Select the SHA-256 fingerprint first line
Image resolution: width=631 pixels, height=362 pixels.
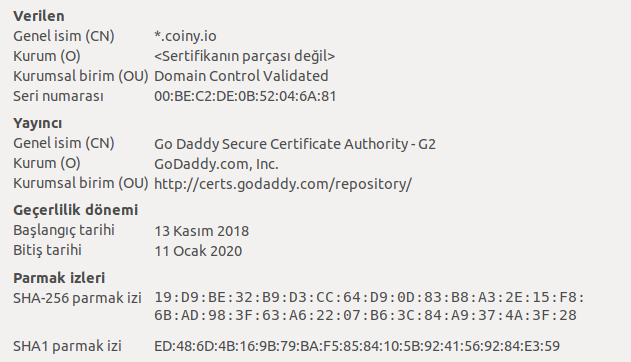click(x=369, y=298)
